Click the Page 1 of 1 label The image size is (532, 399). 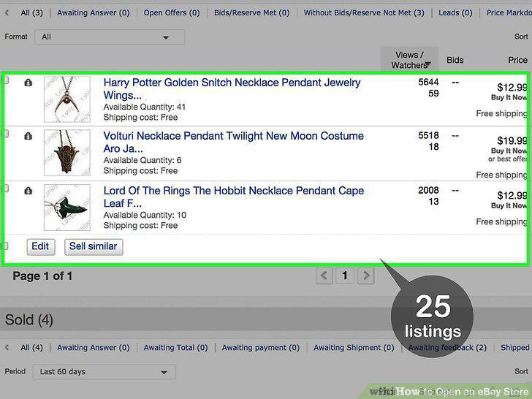click(42, 276)
